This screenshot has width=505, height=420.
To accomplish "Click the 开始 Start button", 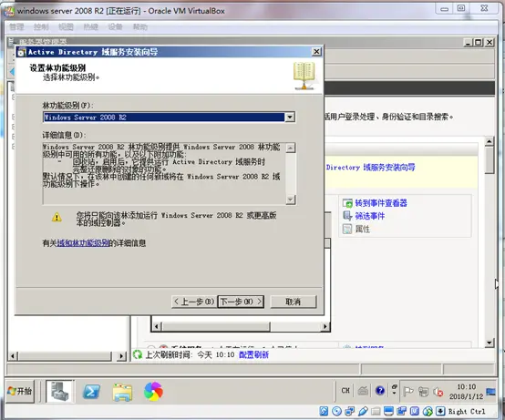I will click(x=20, y=391).
